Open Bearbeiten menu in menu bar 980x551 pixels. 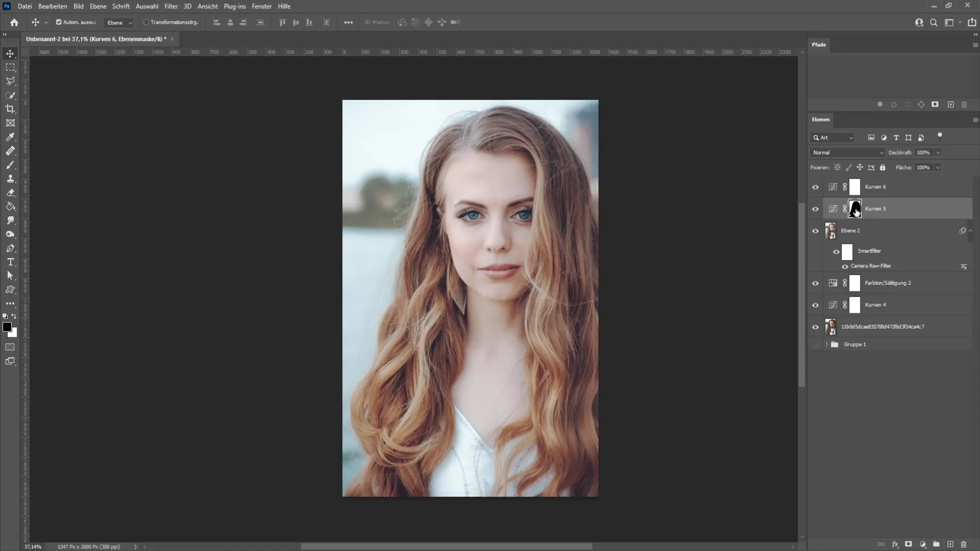point(53,6)
